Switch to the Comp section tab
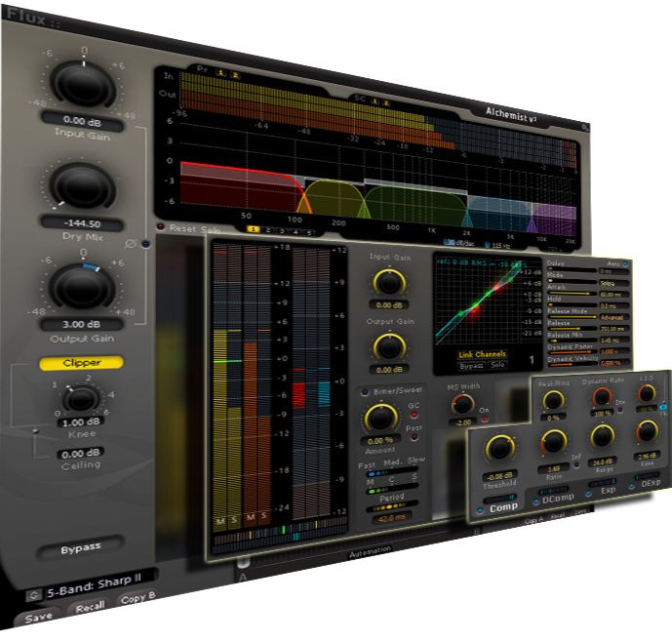Image resolution: width=672 pixels, height=643 pixels. pyautogui.click(x=504, y=508)
